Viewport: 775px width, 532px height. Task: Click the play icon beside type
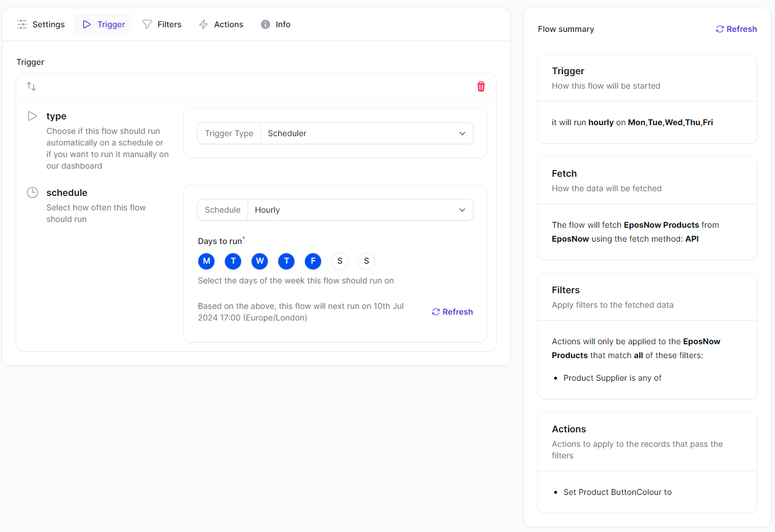pyautogui.click(x=32, y=116)
